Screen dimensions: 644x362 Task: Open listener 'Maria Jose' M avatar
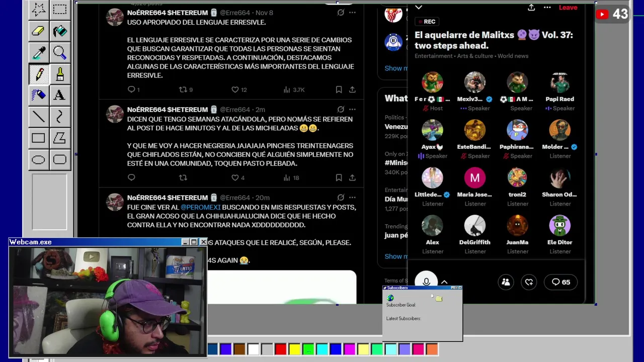tap(474, 178)
